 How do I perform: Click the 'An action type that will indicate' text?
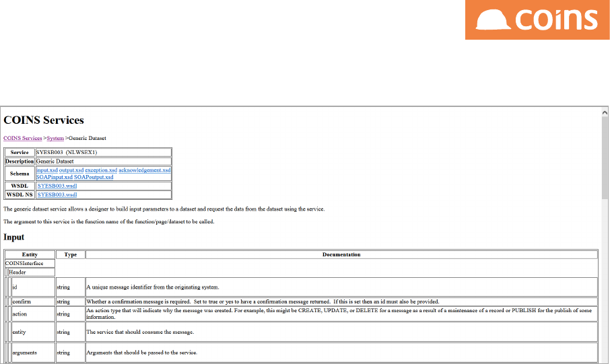[339, 314]
